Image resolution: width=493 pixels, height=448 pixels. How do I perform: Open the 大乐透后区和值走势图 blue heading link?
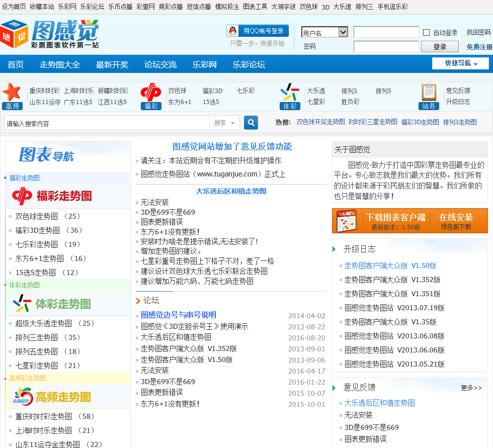coord(231,191)
